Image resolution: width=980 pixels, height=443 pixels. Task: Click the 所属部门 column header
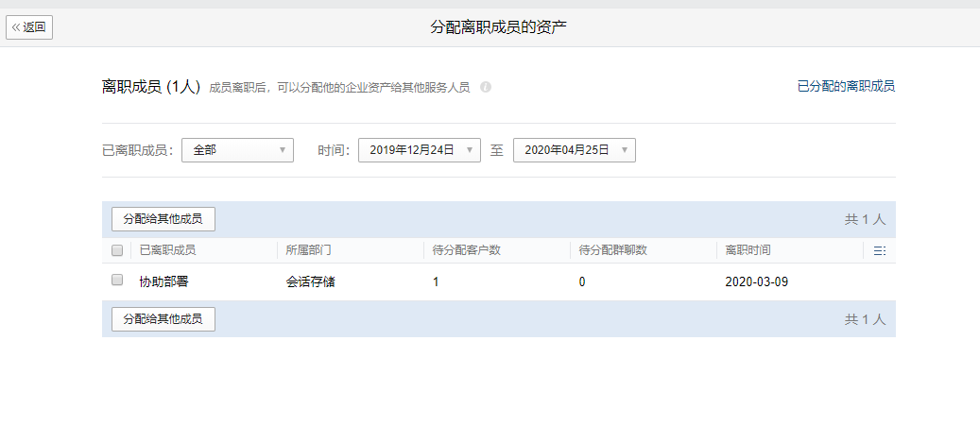click(x=309, y=250)
